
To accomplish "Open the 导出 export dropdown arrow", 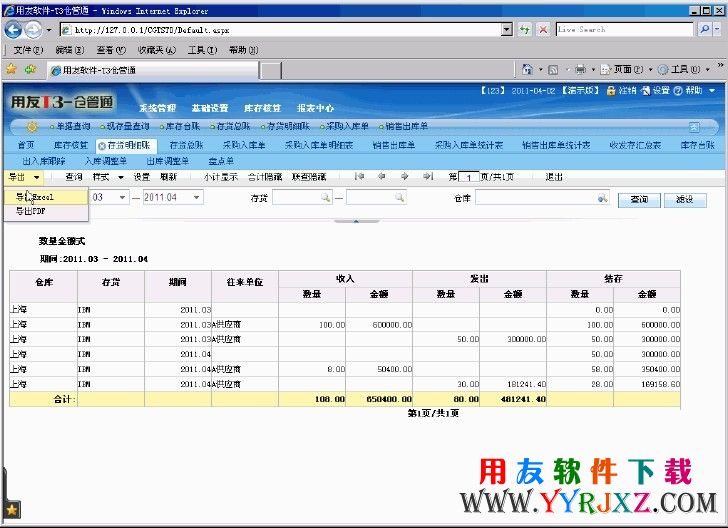I will (36, 177).
